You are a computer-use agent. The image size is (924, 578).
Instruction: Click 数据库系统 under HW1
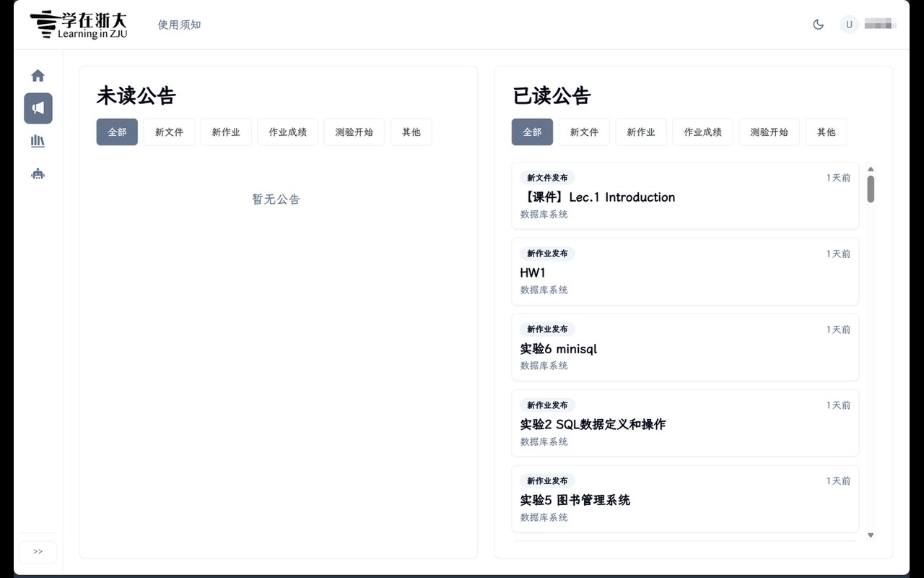544,290
